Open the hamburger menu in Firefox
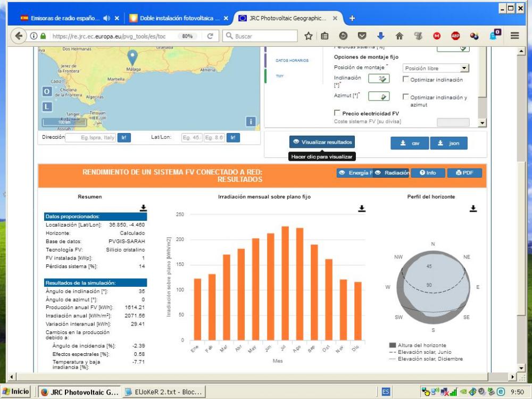This screenshot has width=532, height=399. 514,36
